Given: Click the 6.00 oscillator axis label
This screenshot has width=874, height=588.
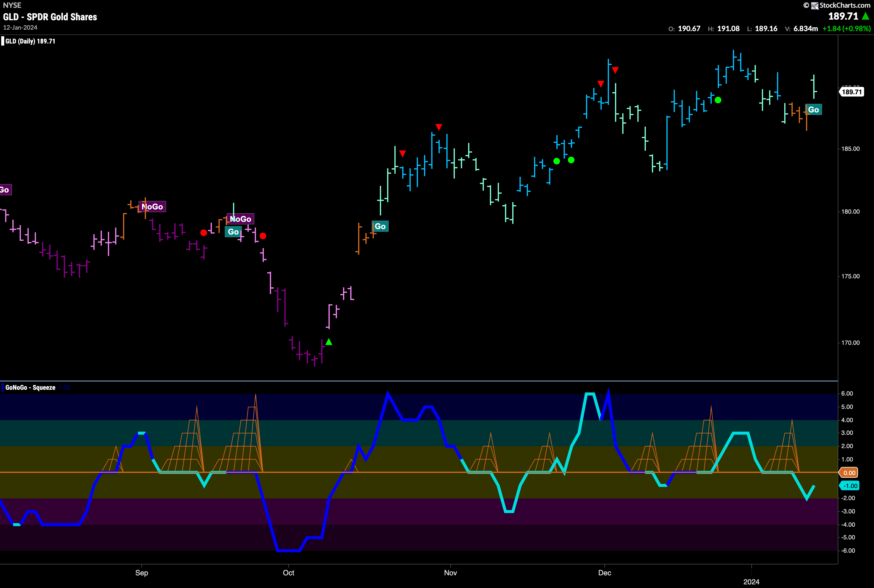Looking at the screenshot, I should [x=847, y=394].
